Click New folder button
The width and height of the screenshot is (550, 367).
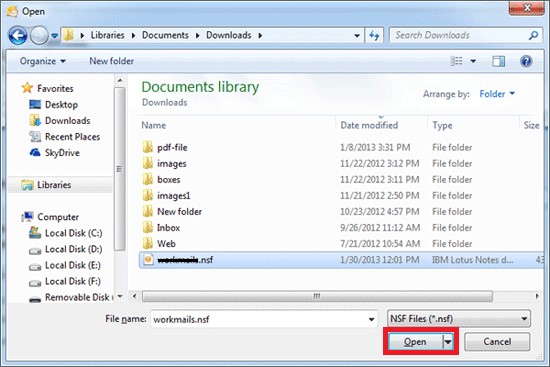point(112,61)
